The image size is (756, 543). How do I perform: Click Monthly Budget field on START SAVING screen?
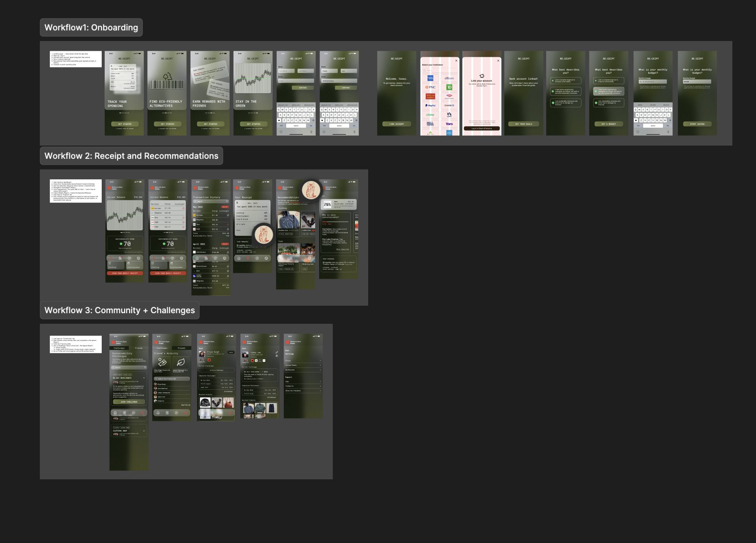pos(697,82)
